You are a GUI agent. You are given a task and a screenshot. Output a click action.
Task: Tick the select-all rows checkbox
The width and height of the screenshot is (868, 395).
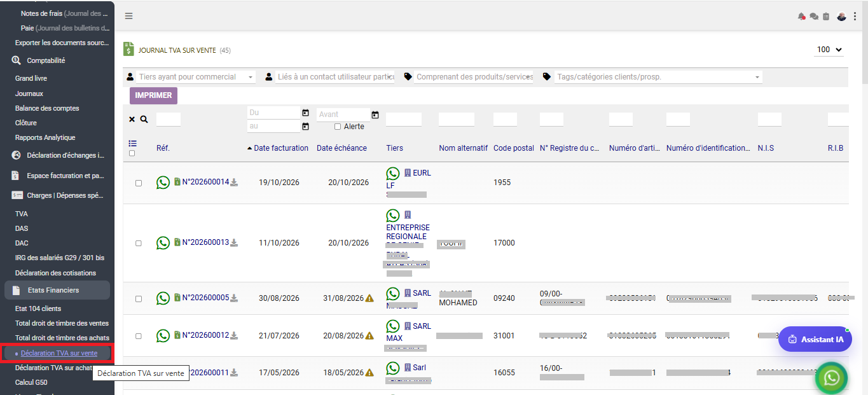[132, 153]
